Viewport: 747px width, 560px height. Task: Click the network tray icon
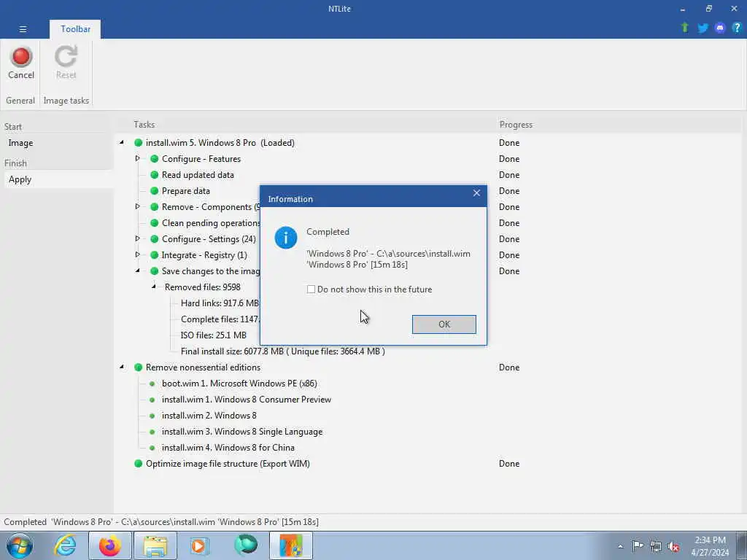point(656,547)
